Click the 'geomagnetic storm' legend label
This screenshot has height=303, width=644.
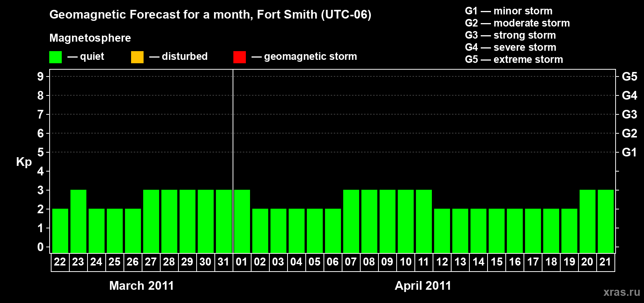click(x=310, y=56)
